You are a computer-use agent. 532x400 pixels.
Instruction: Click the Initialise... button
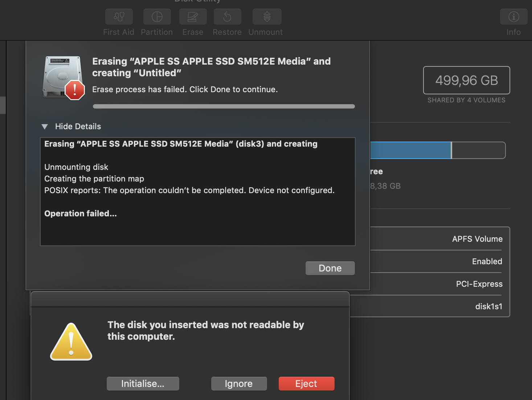143,384
